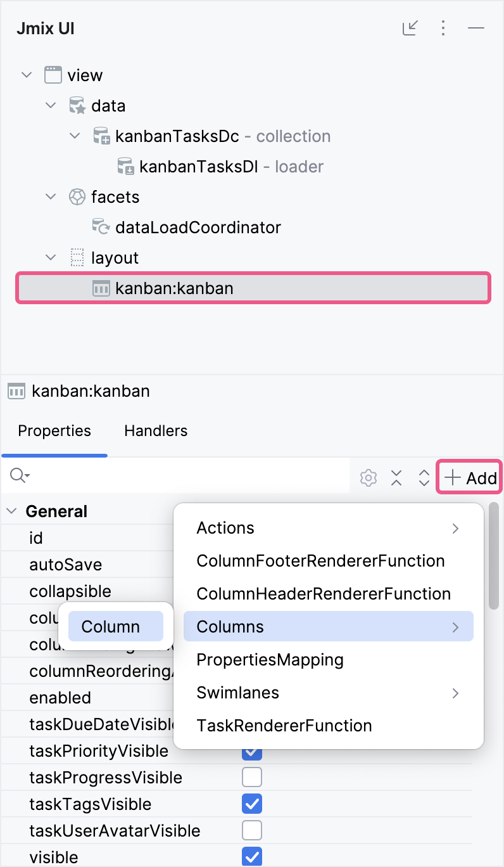Collapse the layout tree node
Viewport: 504px width, 867px height.
51,257
